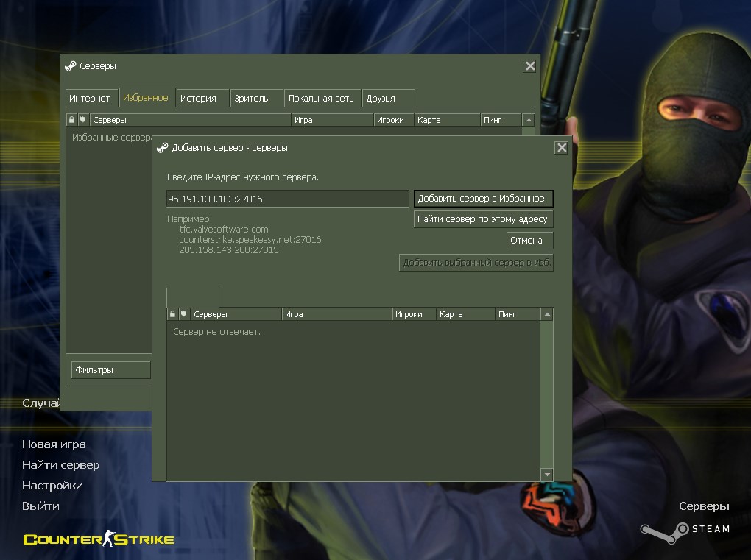Sort by Игра column in Add server list

click(336, 314)
